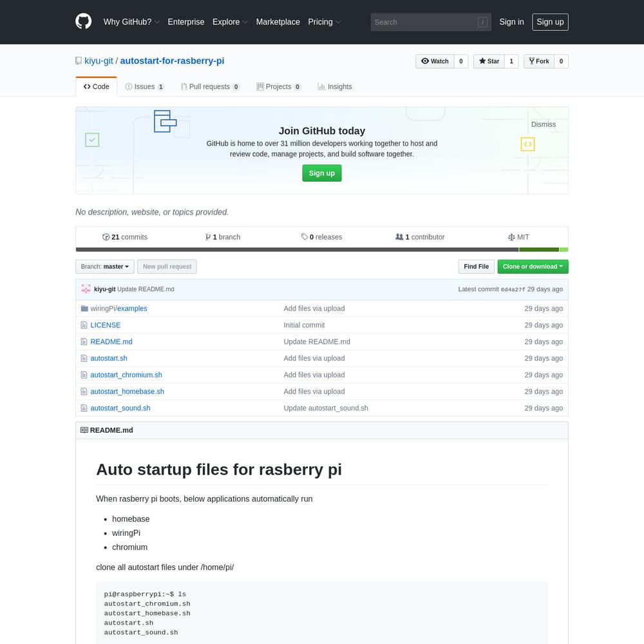Star the repository
Screen dimensions: 644x644
pos(489,61)
